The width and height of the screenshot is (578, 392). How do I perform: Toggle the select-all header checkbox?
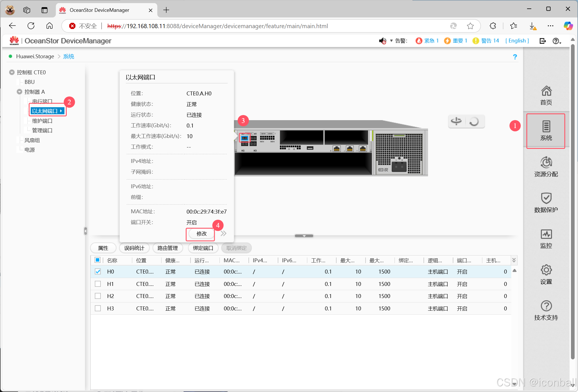(x=97, y=260)
